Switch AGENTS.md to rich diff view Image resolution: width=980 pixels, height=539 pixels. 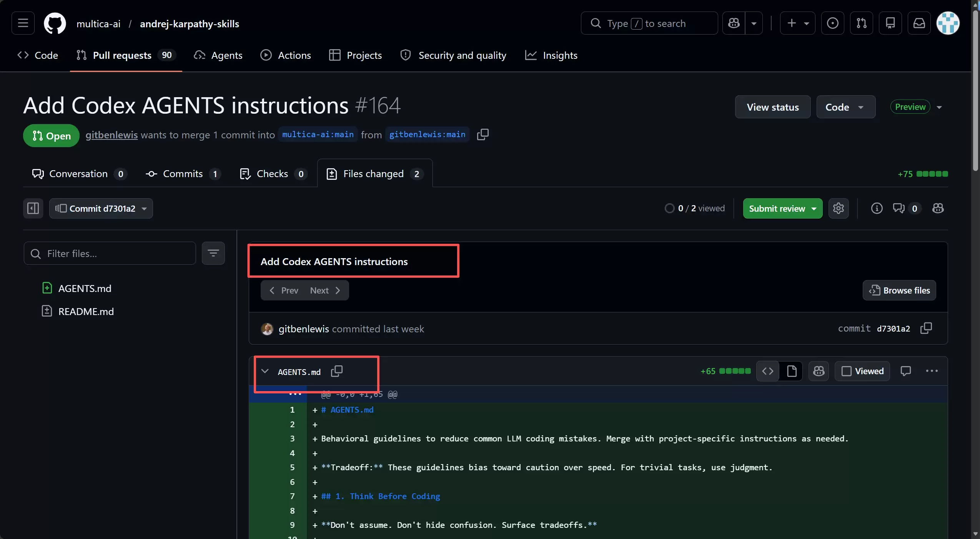[x=792, y=371]
